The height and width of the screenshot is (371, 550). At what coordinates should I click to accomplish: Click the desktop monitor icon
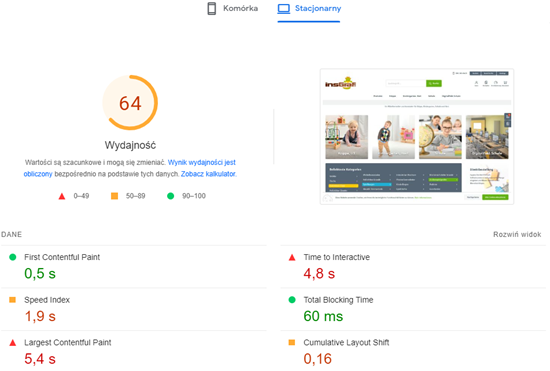pyautogui.click(x=283, y=8)
